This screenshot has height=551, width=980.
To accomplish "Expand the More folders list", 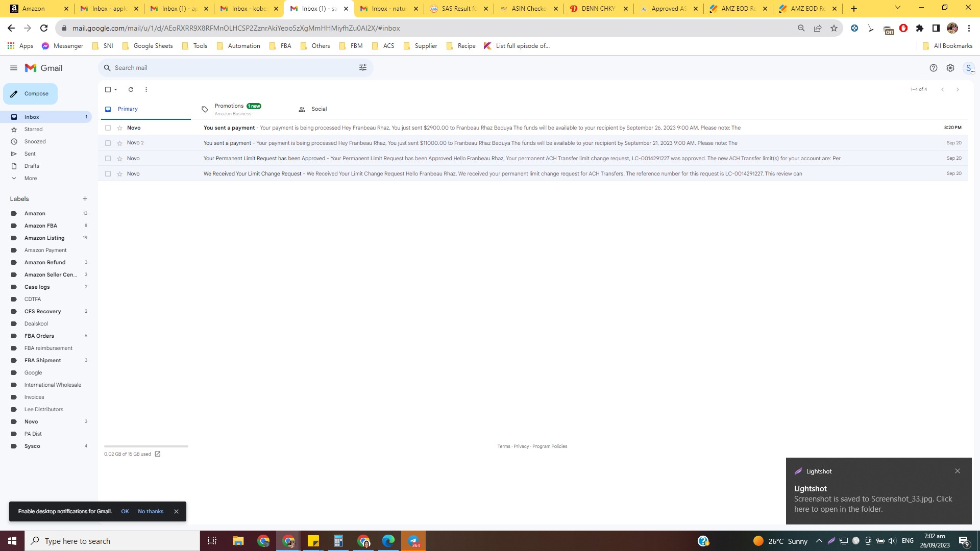I will 46,178.
